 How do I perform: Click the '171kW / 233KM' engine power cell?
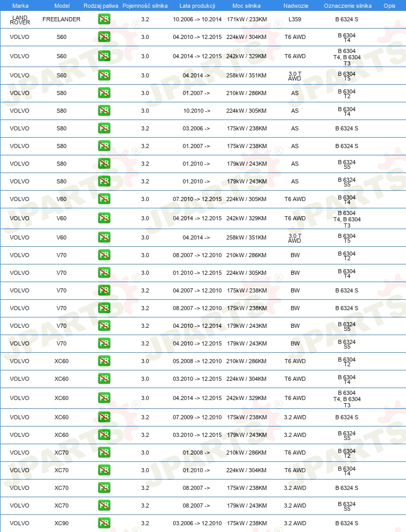tap(247, 19)
